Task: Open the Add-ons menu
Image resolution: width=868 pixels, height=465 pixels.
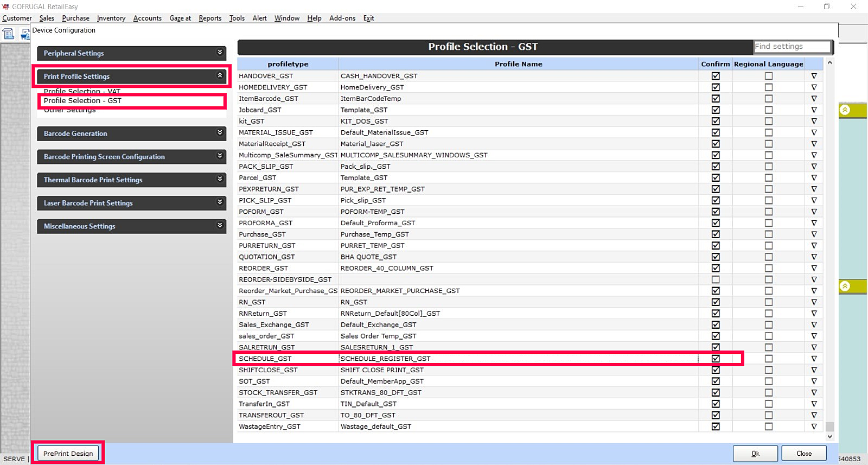Action: (x=342, y=18)
